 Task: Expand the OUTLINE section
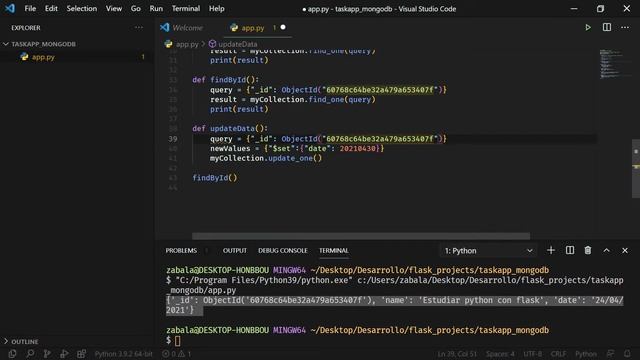tap(21, 341)
